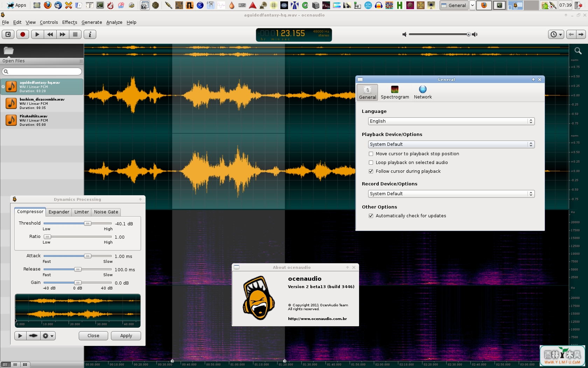588x368 pixels.
Task: Fast forward using the main toolbar button
Action: click(63, 34)
